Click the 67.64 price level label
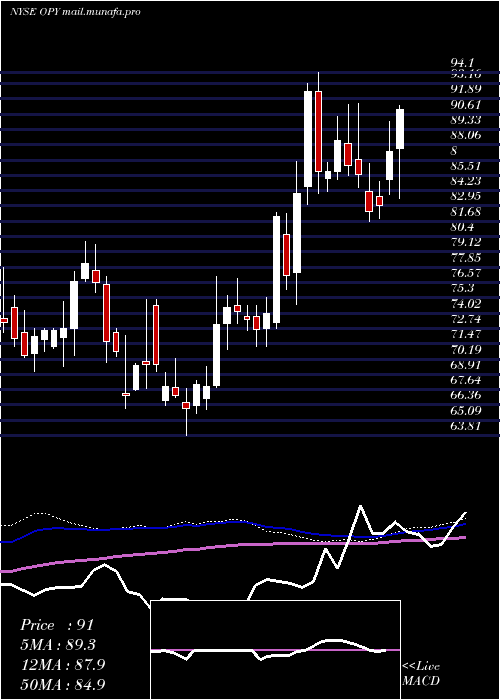 coord(466,380)
